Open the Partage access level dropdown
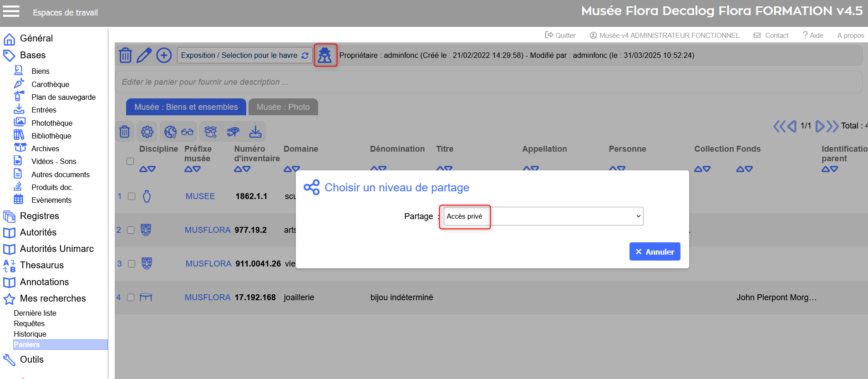This screenshot has width=868, height=379. (x=543, y=216)
